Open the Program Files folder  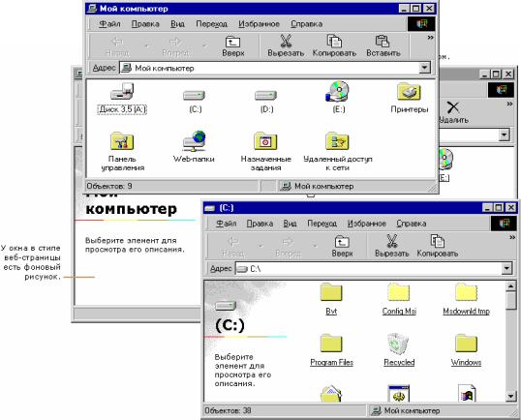click(331, 350)
